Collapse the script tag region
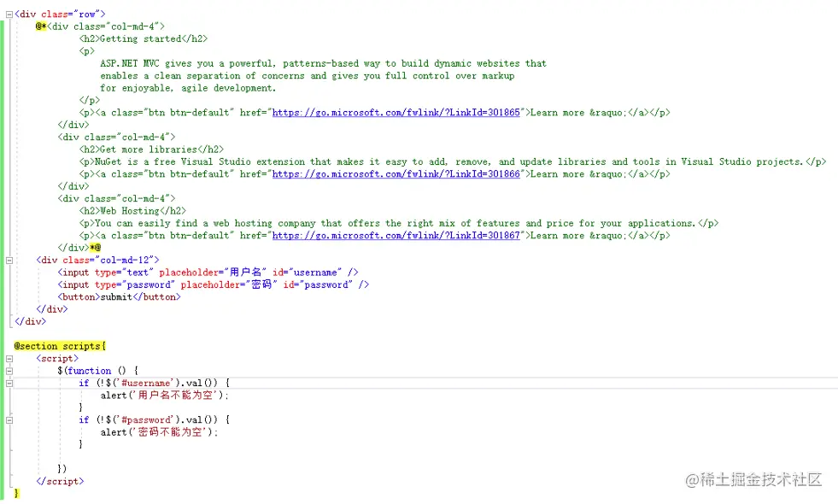 click(x=9, y=359)
